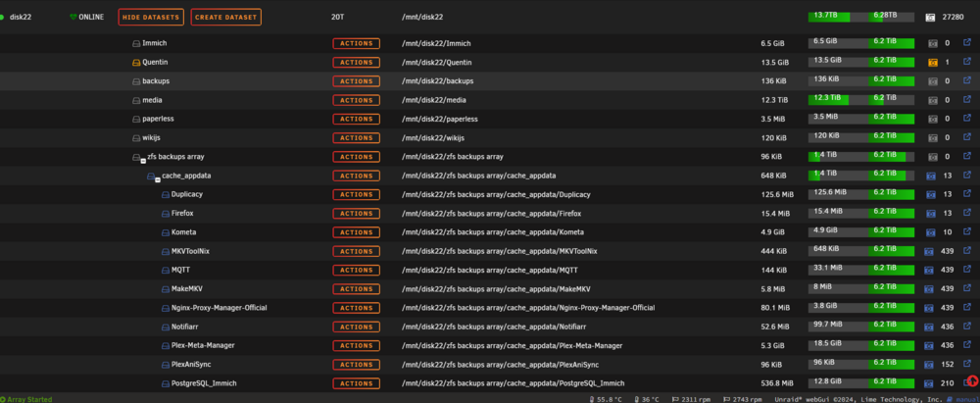Click the snapshot icon in the Notifiarr row
The width and height of the screenshot is (980, 403).
tap(929, 327)
